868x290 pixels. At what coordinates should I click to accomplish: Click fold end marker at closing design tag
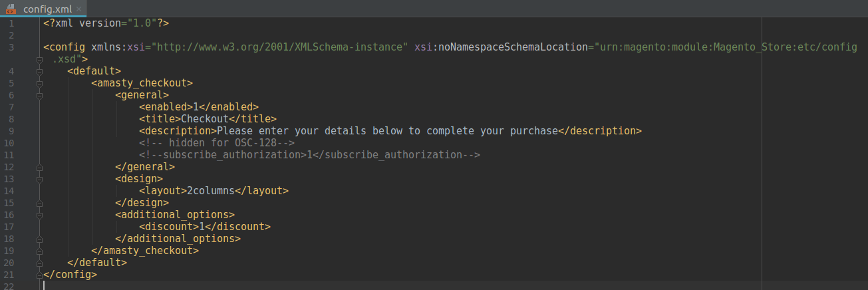(x=39, y=203)
